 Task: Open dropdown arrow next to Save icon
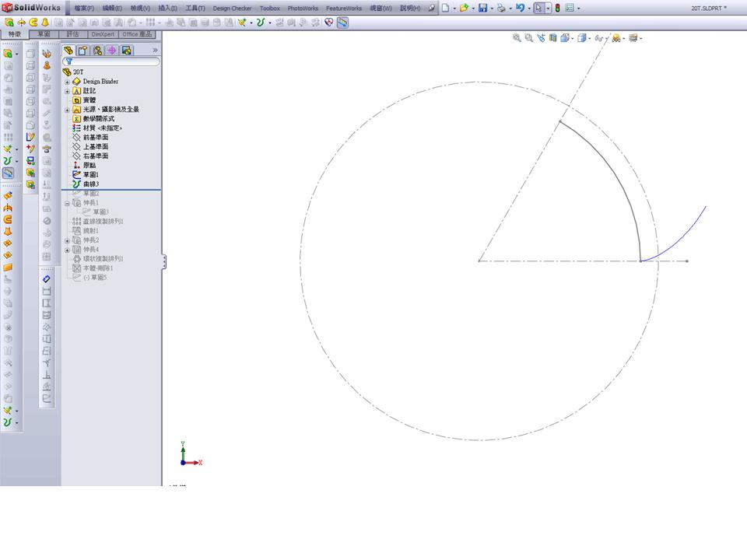[492, 9]
